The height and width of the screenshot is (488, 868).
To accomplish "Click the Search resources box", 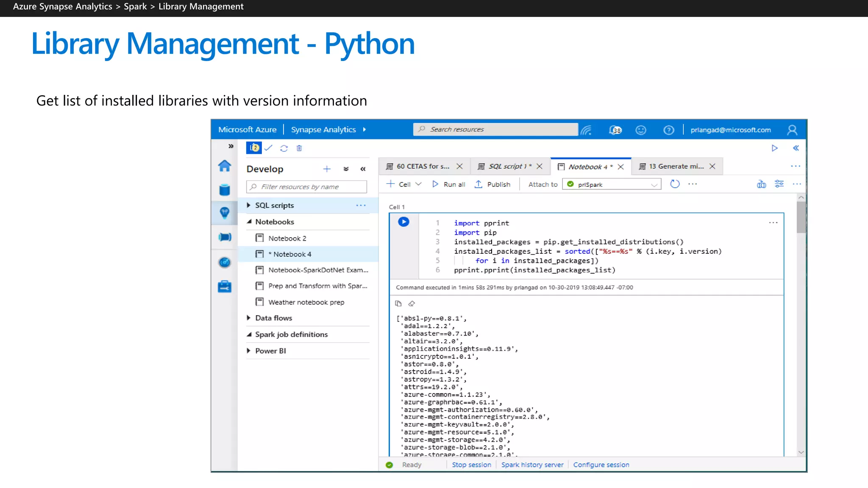I will pos(495,129).
